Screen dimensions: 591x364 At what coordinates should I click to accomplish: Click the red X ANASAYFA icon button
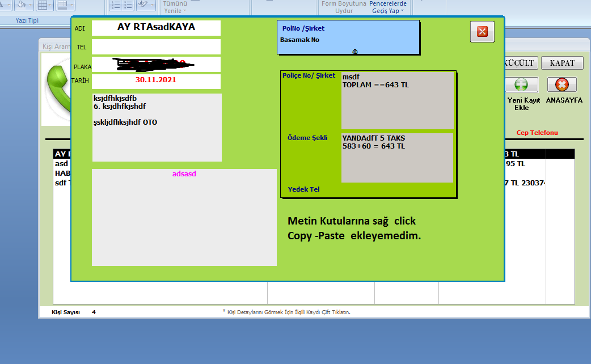(562, 85)
